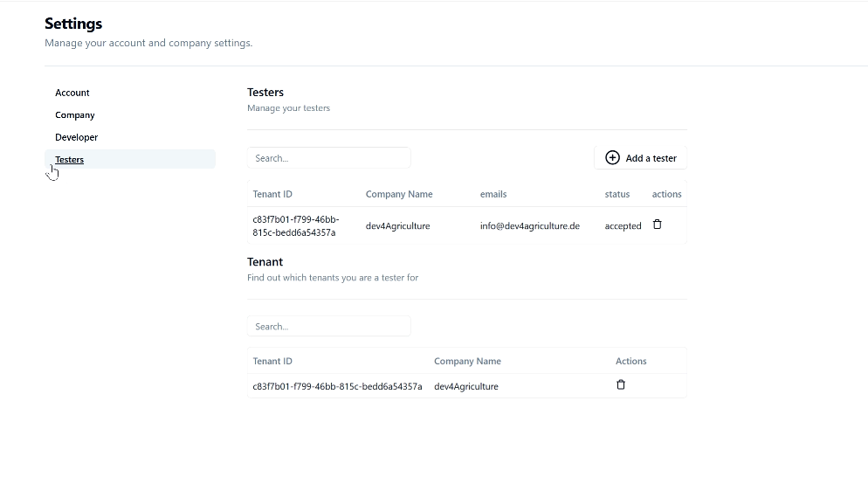Switch to Company settings
This screenshot has height=491, width=868.
click(x=75, y=115)
